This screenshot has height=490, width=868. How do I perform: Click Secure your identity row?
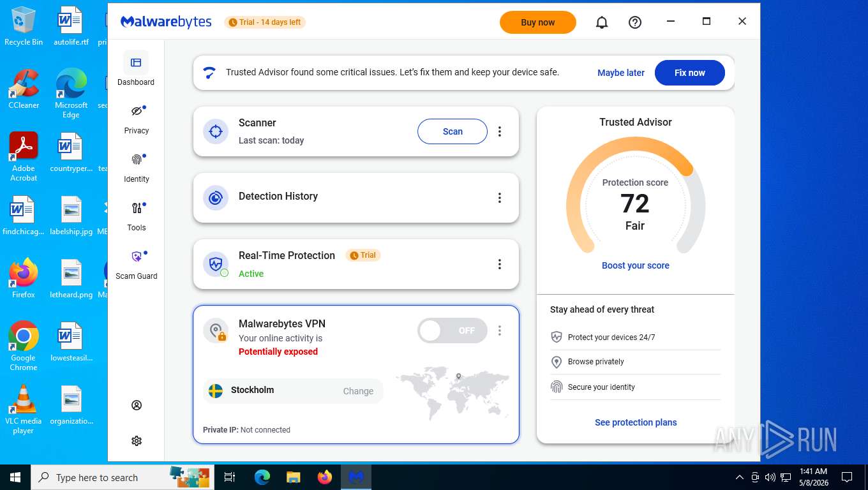click(635, 387)
